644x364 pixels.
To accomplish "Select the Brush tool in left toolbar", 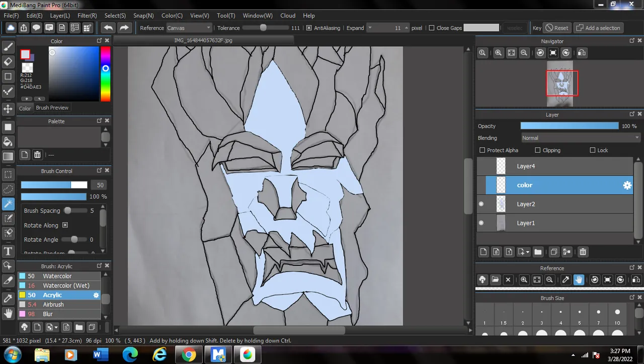I will pyautogui.click(x=8, y=47).
